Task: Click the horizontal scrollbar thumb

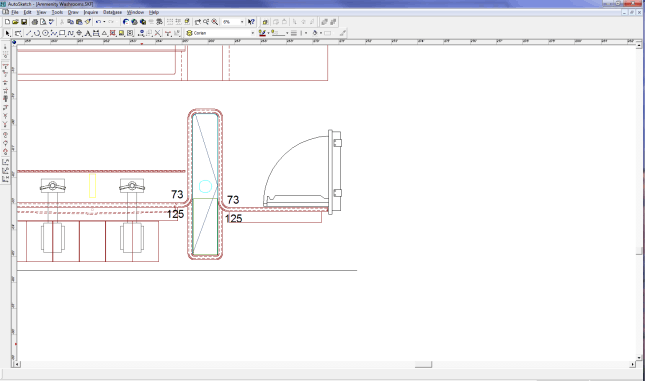Action: pos(423,365)
